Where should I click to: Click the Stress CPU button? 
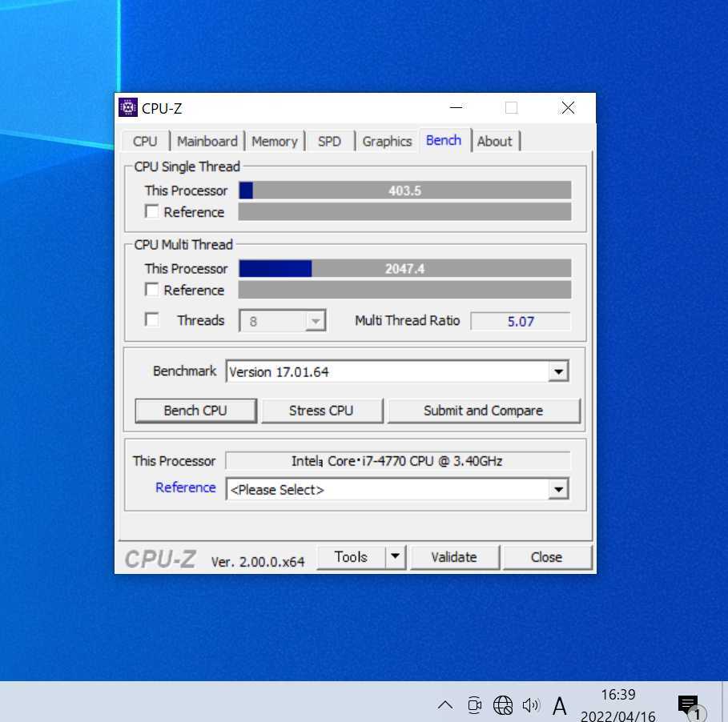[321, 411]
